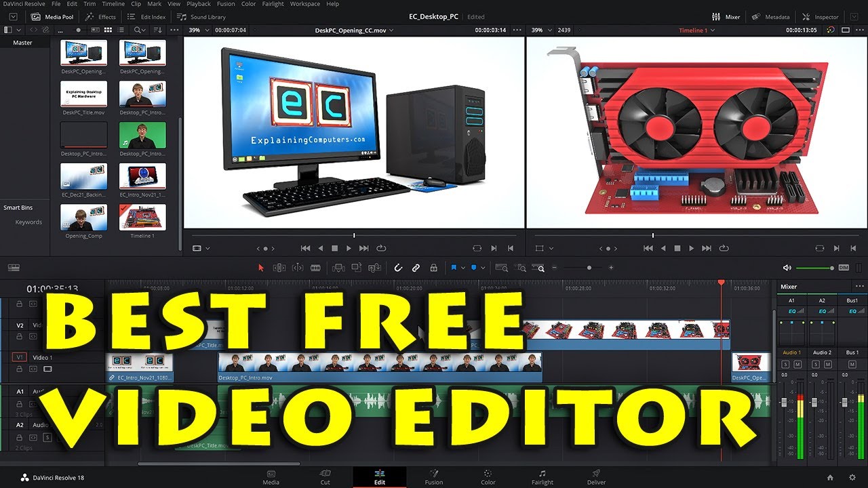Toggle the Mixer panel button

(726, 16)
